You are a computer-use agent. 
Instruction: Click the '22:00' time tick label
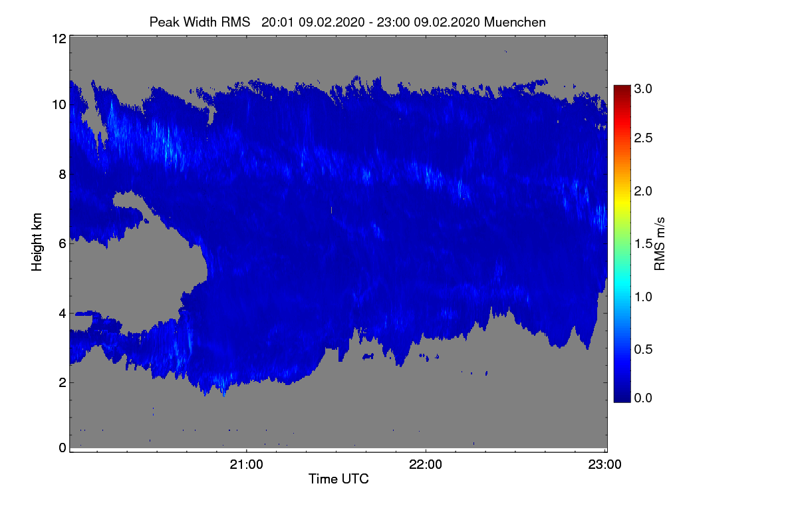coord(426,465)
